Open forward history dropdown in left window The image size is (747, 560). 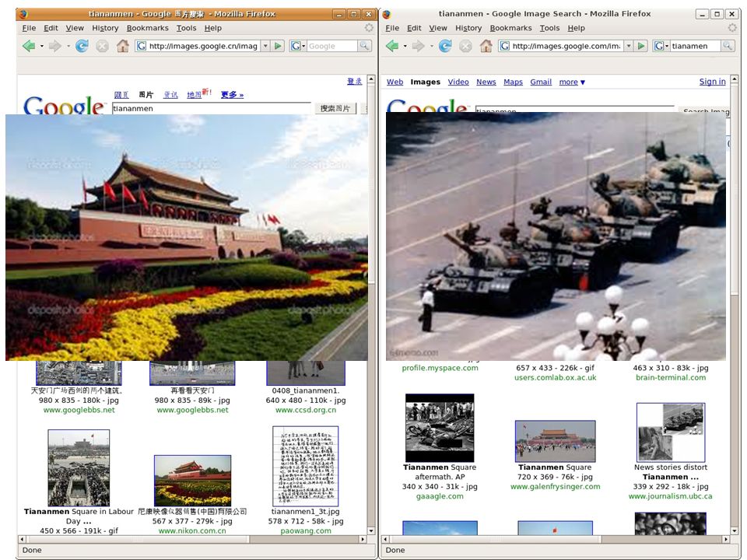[68, 46]
